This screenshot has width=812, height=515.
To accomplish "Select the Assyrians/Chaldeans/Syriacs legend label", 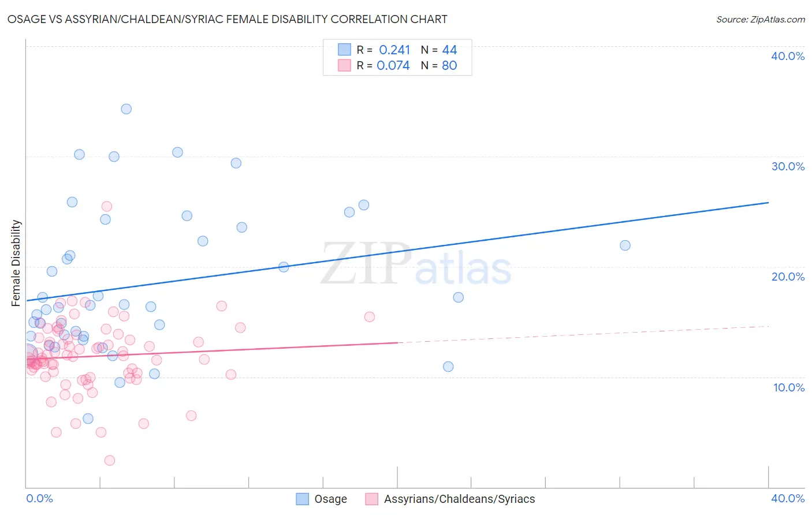I will tap(459, 499).
